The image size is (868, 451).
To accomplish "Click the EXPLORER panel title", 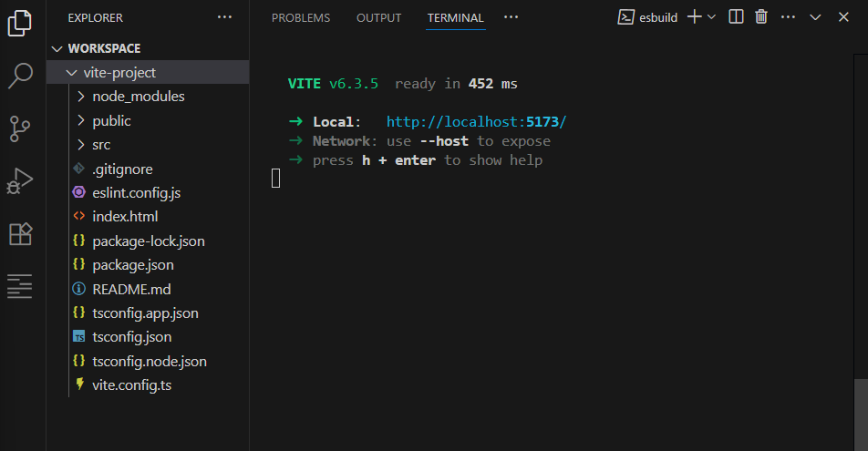I will pyautogui.click(x=95, y=17).
